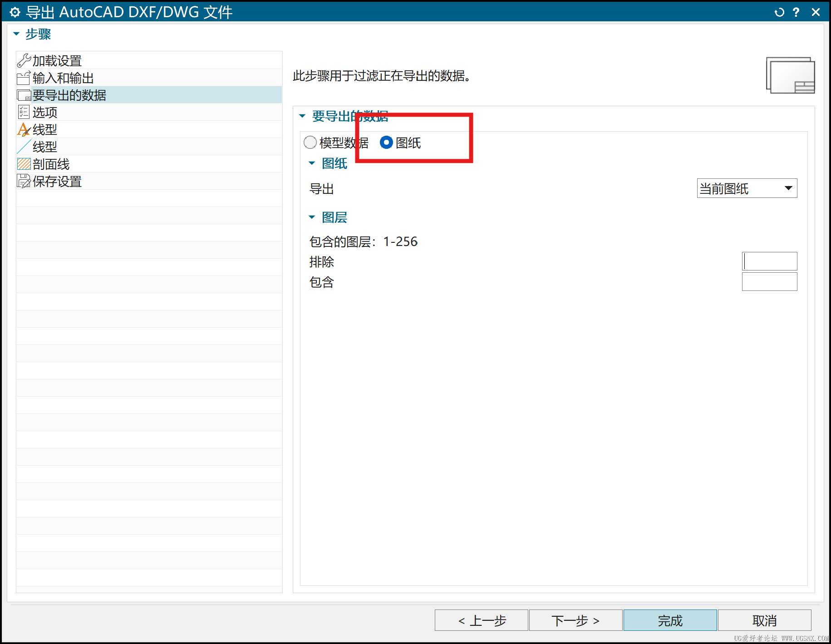Go to the 加载设置 step
The width and height of the screenshot is (831, 644).
(149, 60)
